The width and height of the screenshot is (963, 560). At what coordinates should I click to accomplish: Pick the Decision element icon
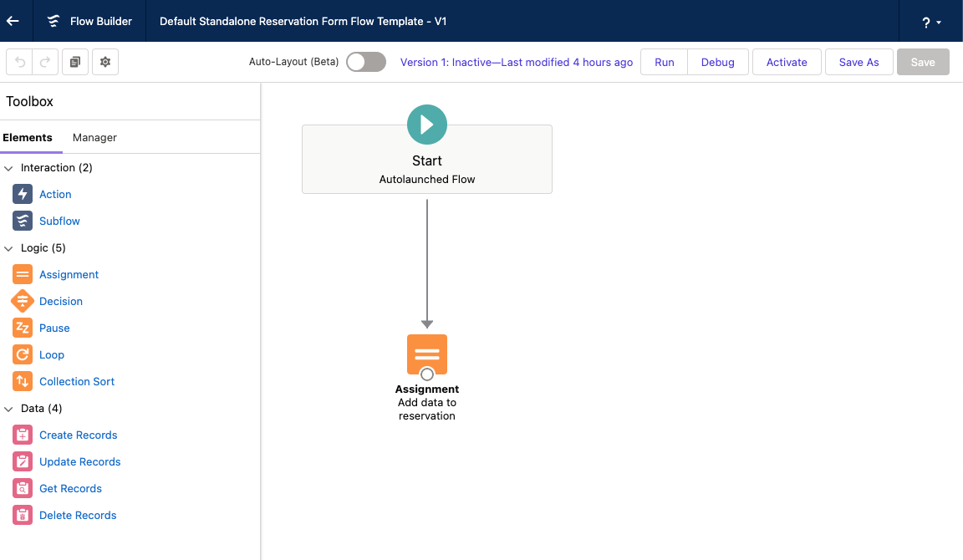pyautogui.click(x=23, y=302)
